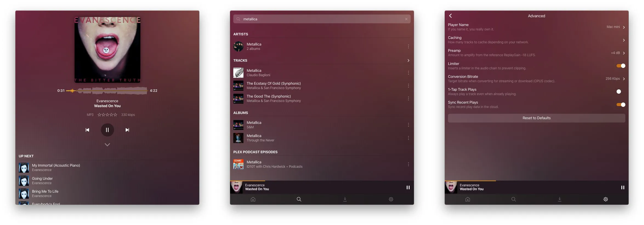Open Settings tab in search window
This screenshot has width=644, height=225.
pos(391,199)
